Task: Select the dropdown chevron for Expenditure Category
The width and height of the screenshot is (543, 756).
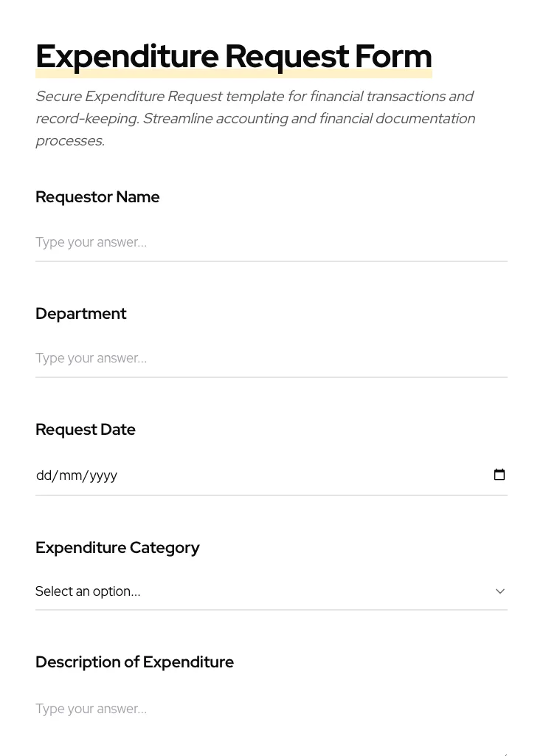Action: pos(500,591)
